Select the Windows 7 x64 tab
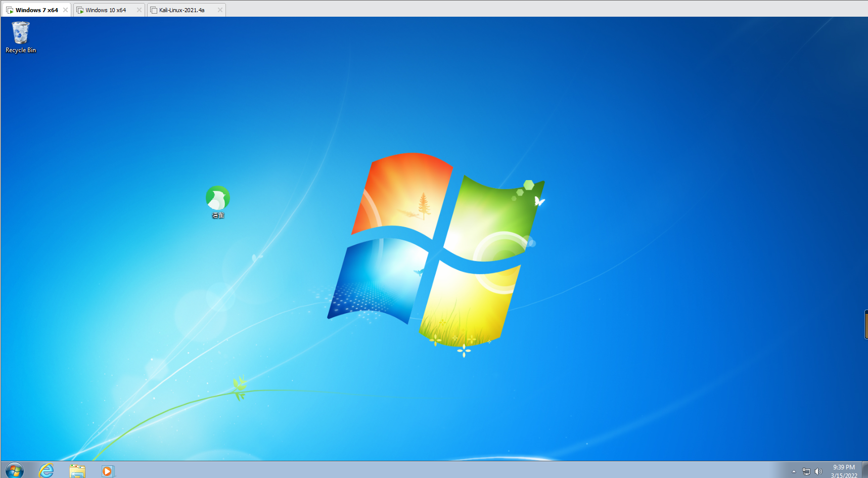The width and height of the screenshot is (868, 478). click(36, 10)
